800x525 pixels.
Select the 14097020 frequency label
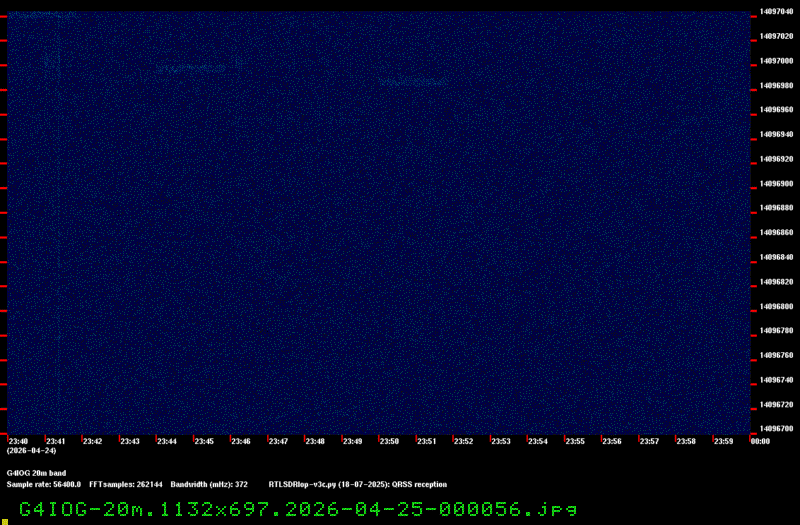tap(777, 36)
